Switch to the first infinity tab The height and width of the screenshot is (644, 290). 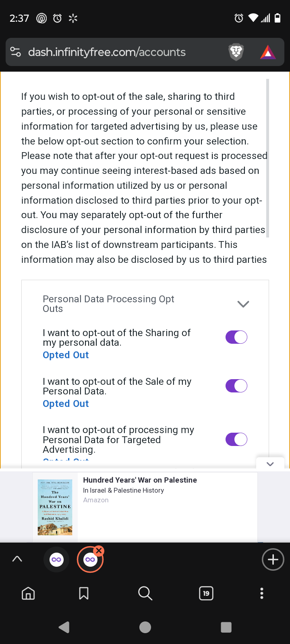coord(57,559)
